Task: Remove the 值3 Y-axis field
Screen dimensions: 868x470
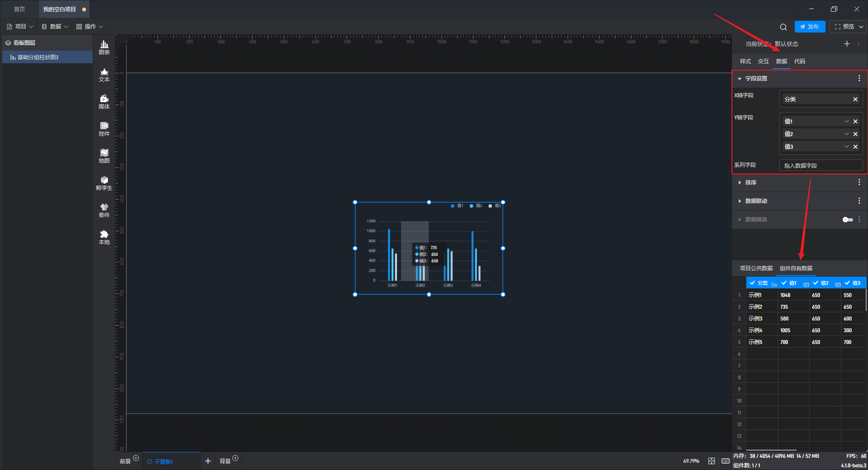Action: 855,147
